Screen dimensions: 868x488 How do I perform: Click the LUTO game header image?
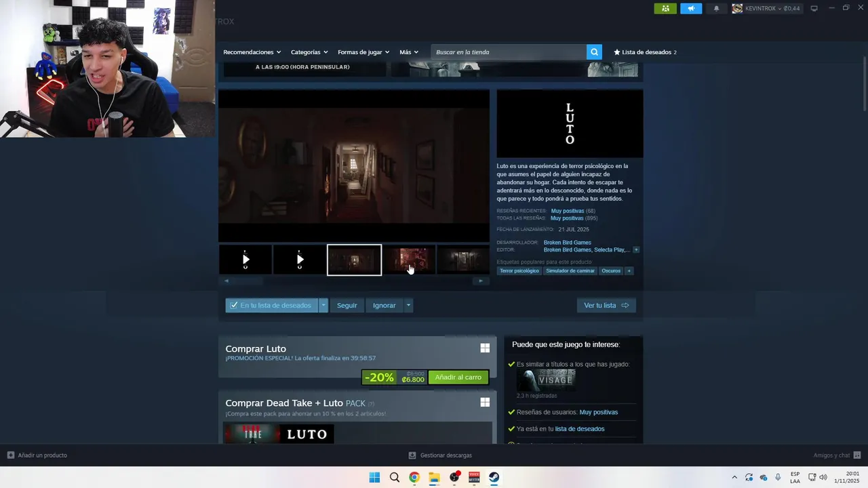click(570, 123)
